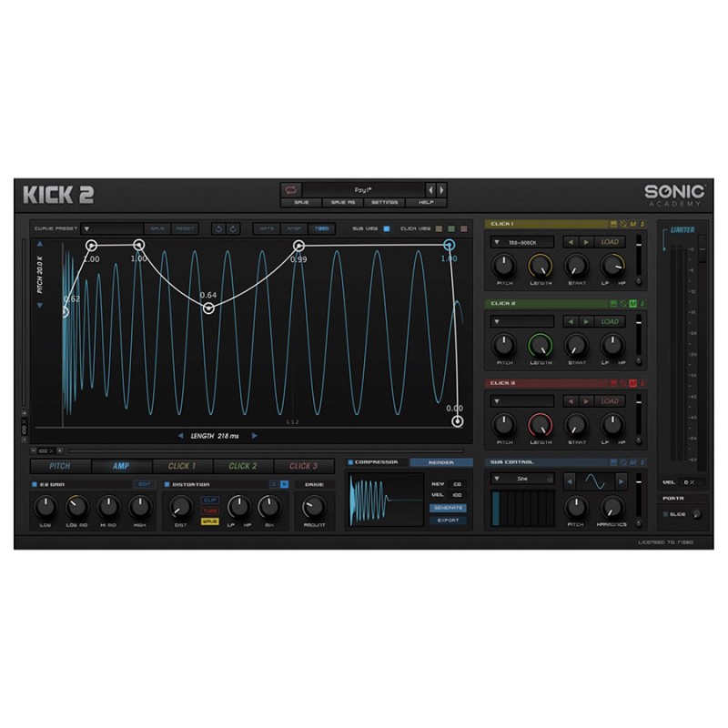Click the red loop icon beside preset name

point(292,189)
